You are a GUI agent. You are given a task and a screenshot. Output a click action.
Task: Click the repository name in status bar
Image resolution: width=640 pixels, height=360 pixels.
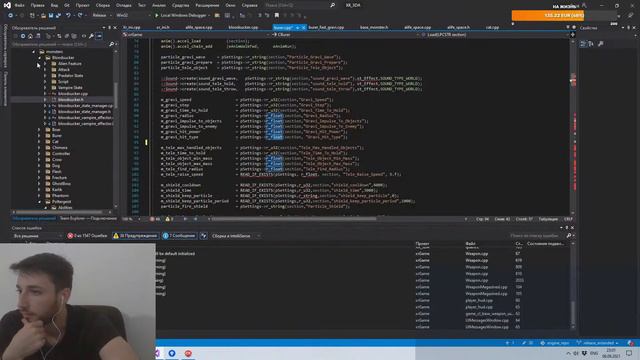click(x=558, y=343)
